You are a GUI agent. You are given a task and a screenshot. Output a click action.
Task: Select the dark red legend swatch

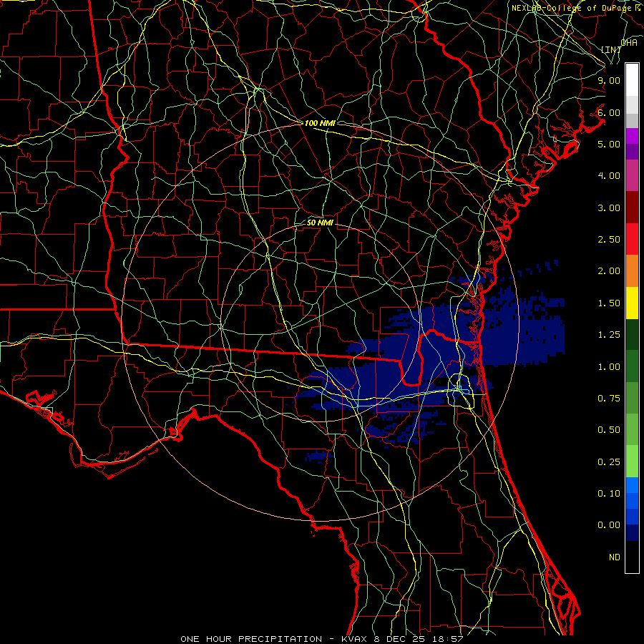(x=632, y=208)
